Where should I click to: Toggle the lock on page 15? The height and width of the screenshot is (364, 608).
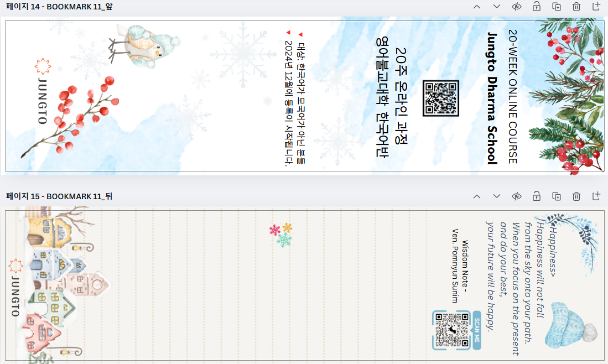tap(537, 196)
